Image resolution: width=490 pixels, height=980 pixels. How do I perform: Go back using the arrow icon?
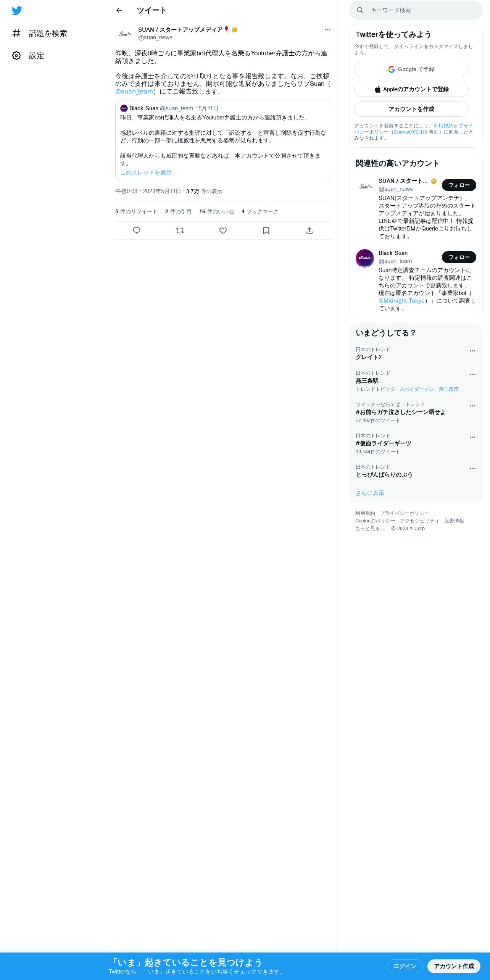119,10
